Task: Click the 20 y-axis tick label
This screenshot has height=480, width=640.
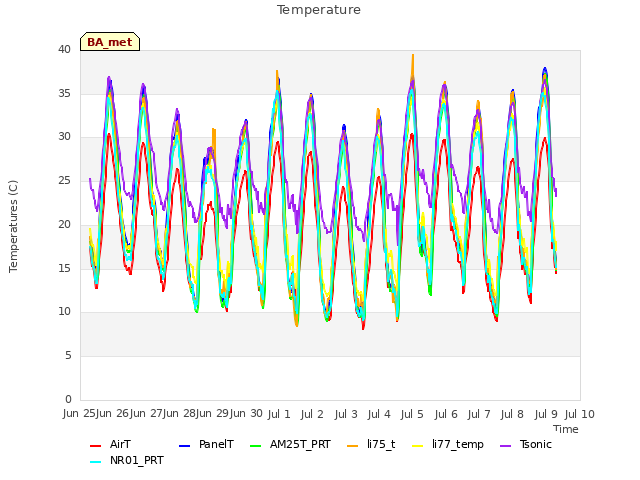Action: [x=64, y=224]
